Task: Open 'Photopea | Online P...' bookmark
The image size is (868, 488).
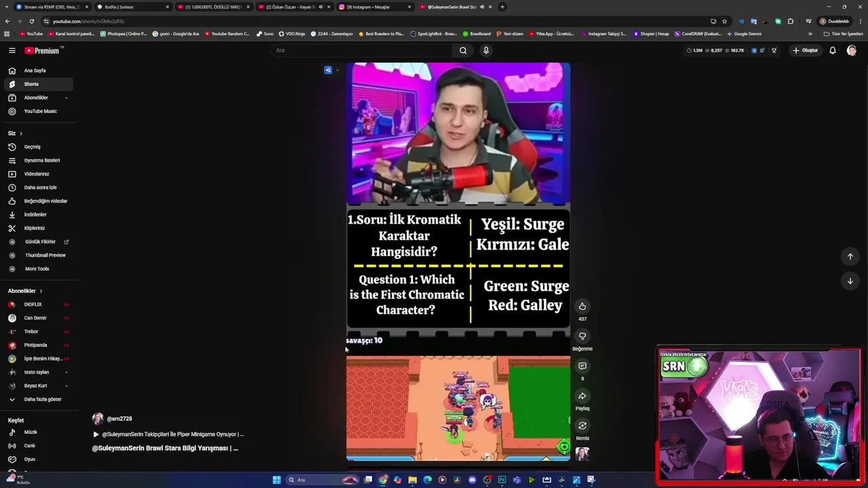Action: click(123, 34)
